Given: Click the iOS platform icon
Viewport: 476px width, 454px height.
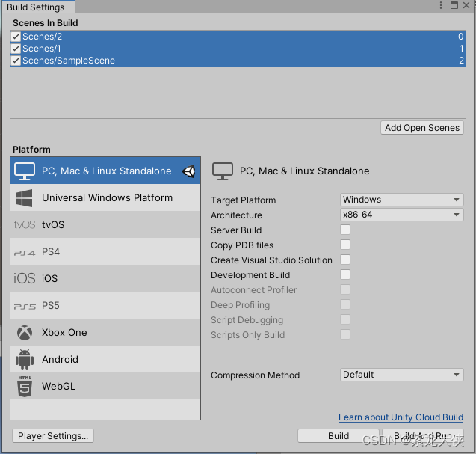Looking at the screenshot, I should click(x=25, y=279).
